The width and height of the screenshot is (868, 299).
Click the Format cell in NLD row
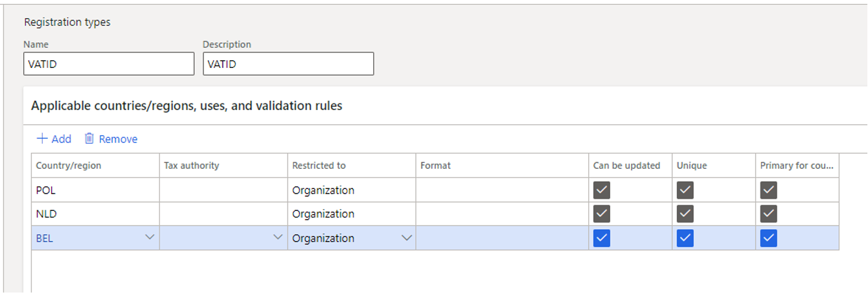coord(501,214)
